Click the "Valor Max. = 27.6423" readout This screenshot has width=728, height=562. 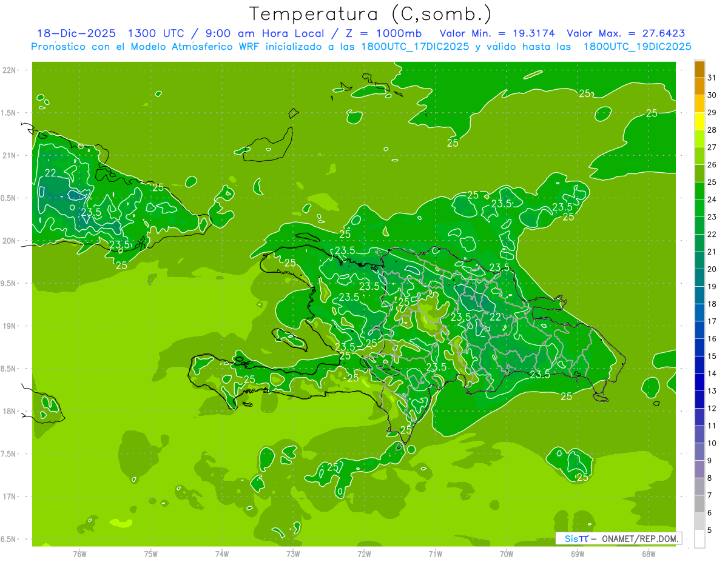pos(626,33)
